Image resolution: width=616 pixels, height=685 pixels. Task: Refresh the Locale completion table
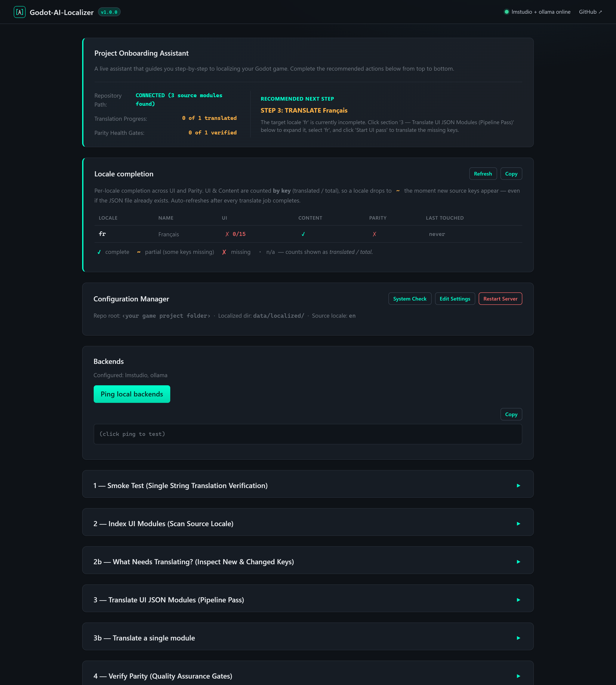[x=483, y=174]
